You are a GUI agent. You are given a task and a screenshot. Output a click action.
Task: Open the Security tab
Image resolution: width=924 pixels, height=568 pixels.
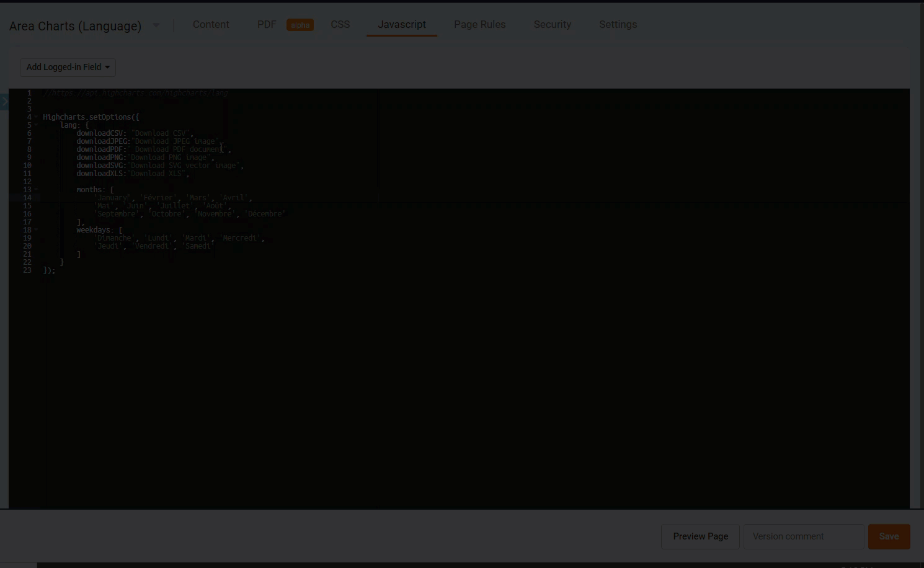553,24
